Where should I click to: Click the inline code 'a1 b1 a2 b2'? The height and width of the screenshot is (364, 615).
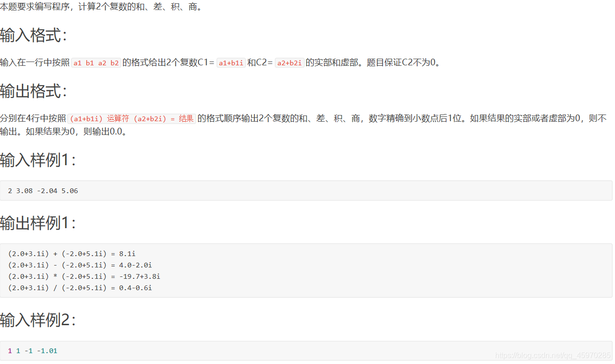click(96, 62)
